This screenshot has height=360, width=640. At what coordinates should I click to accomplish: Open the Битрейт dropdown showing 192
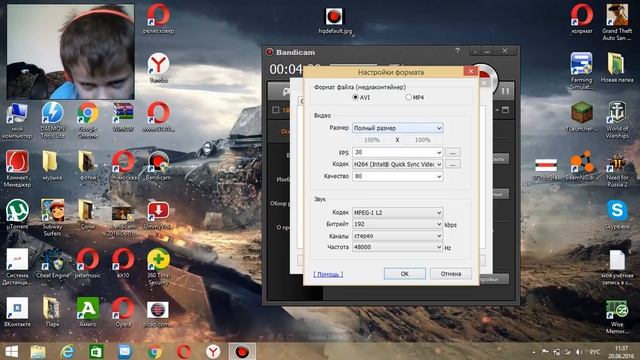coord(398,224)
